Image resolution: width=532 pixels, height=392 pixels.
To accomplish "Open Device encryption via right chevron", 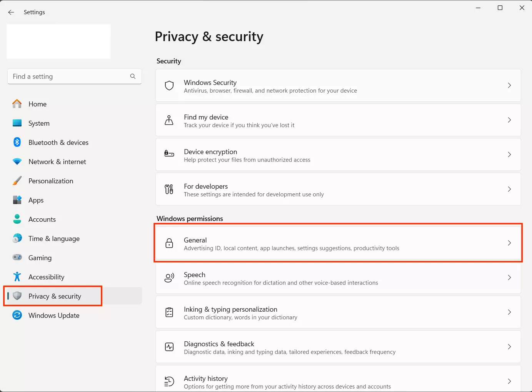I will pyautogui.click(x=509, y=154).
